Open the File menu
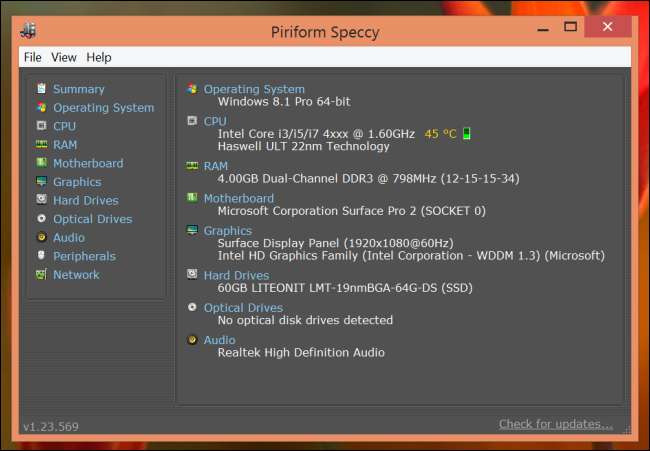 tap(33, 58)
